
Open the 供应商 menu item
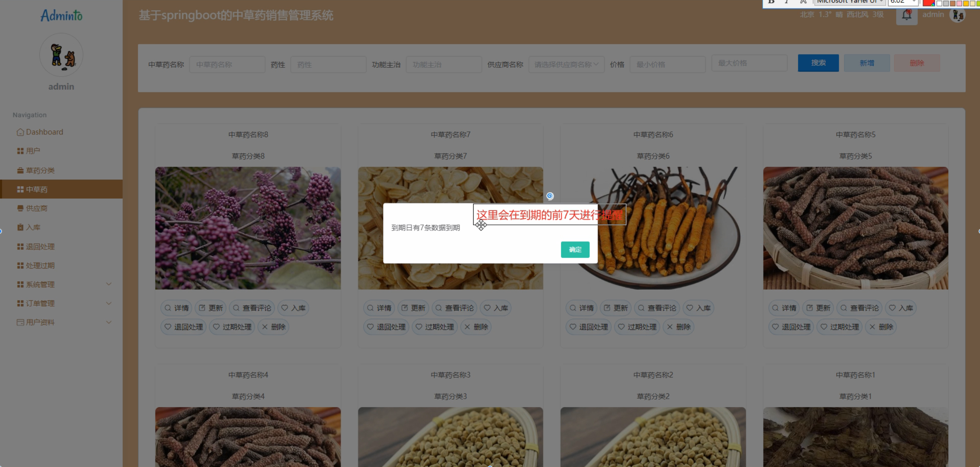(x=36, y=208)
